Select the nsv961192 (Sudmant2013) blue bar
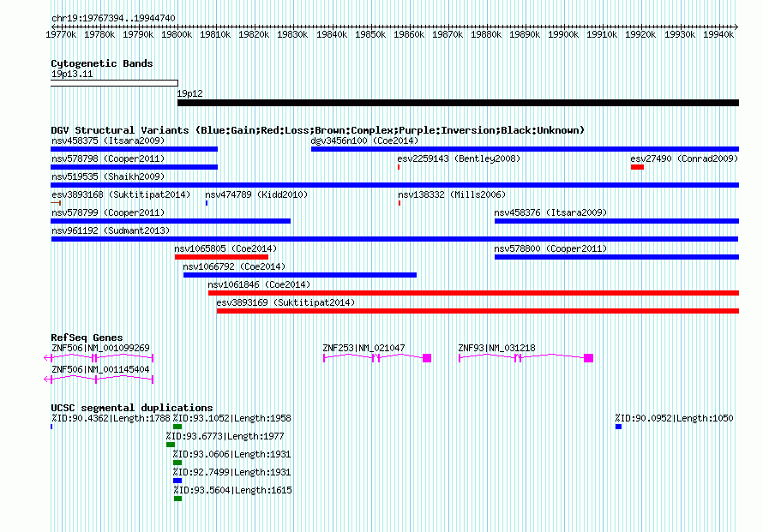 394,239
